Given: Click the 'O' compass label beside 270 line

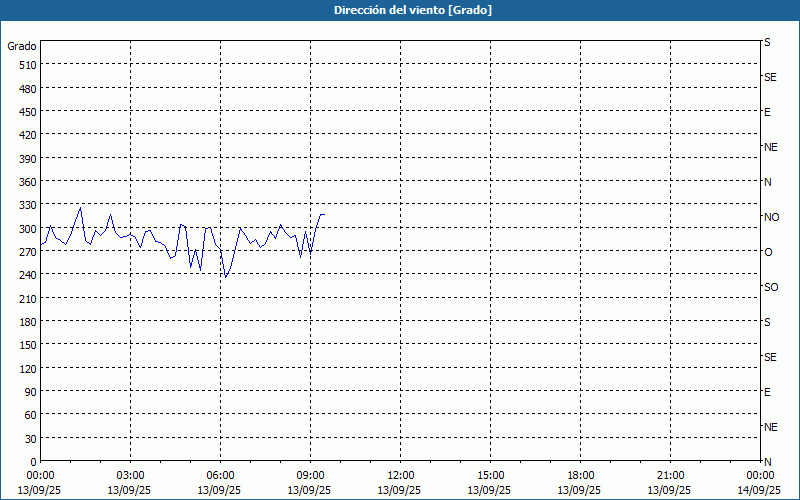Looking at the screenshot, I should coord(768,252).
